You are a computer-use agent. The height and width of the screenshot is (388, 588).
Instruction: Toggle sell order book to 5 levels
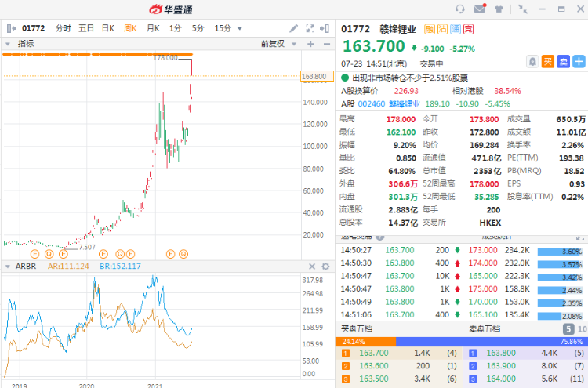(568, 329)
